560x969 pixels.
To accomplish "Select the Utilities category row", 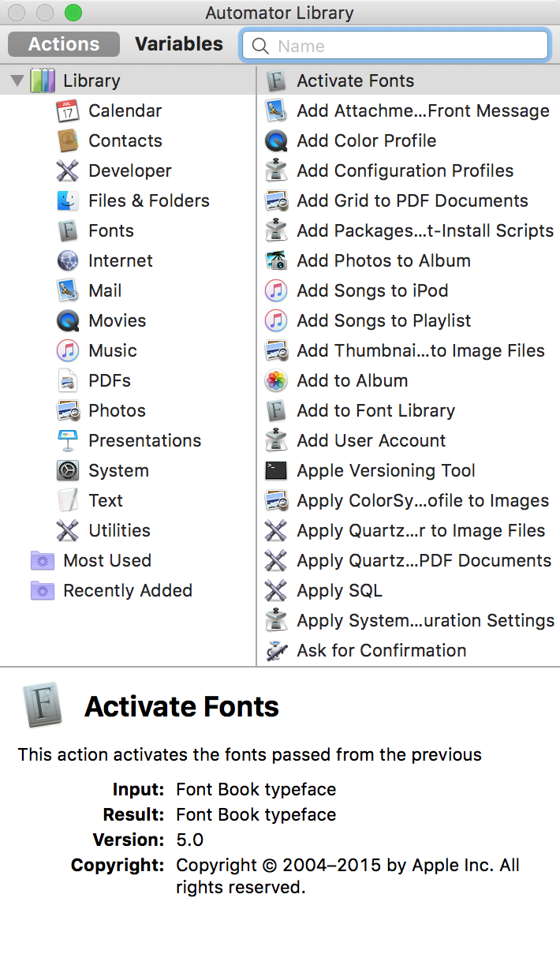I will (128, 530).
